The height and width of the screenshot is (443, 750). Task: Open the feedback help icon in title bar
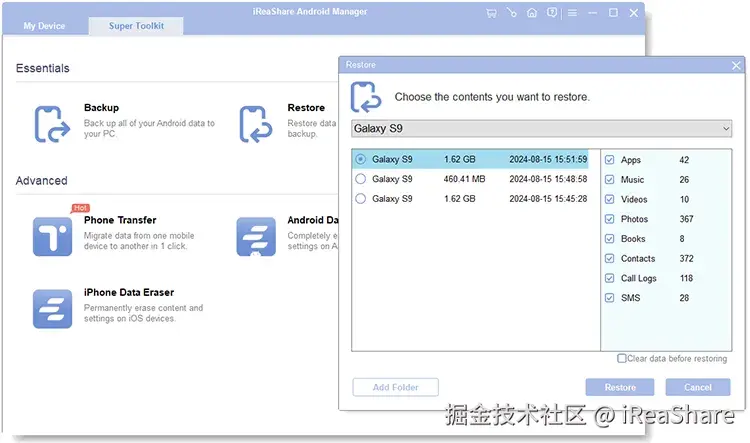(552, 13)
